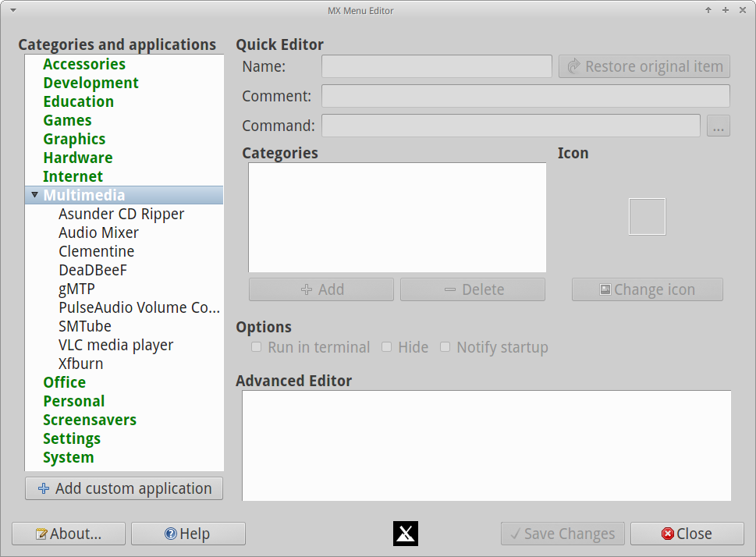The image size is (756, 557).
Task: Toggle the Hide checkbox
Action: point(387,347)
